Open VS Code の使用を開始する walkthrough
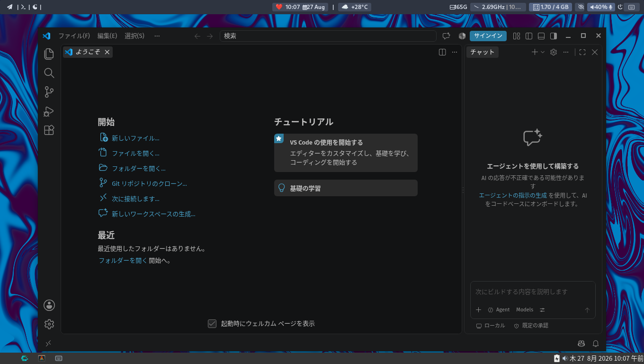Screen dimensions: 644x364 [346, 153]
